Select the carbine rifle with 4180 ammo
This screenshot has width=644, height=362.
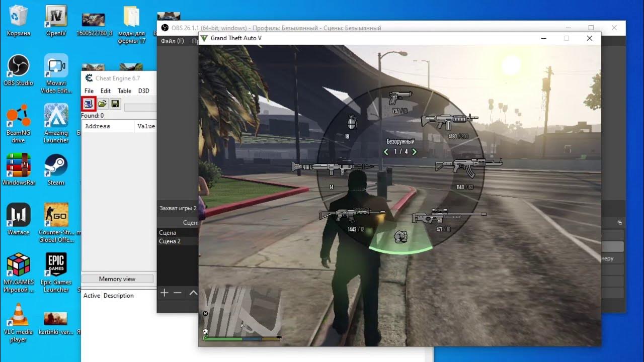pyautogui.click(x=449, y=121)
